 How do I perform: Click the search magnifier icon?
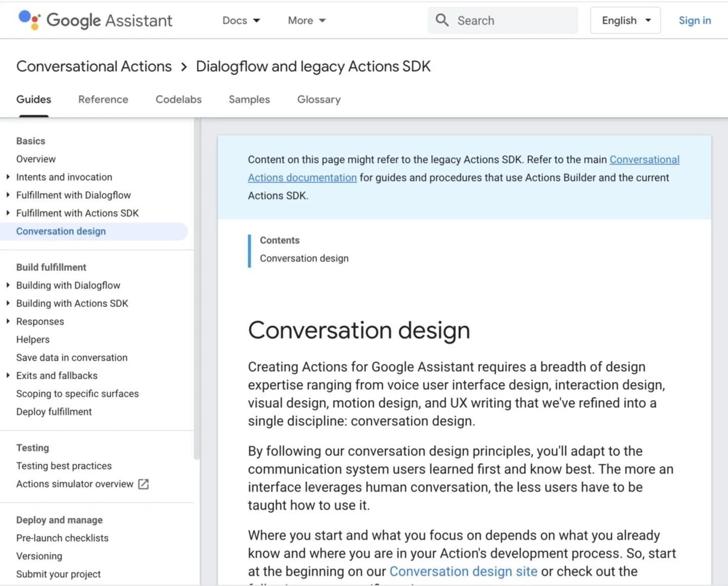442,20
